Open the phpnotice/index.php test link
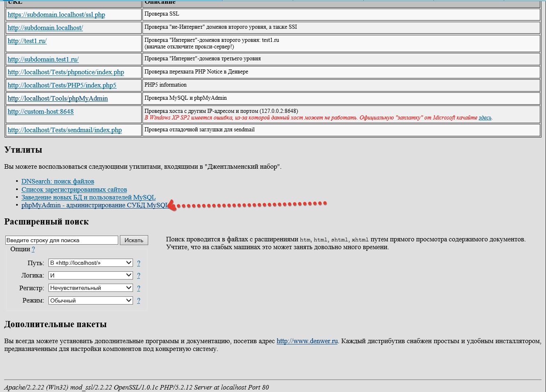 [66, 72]
